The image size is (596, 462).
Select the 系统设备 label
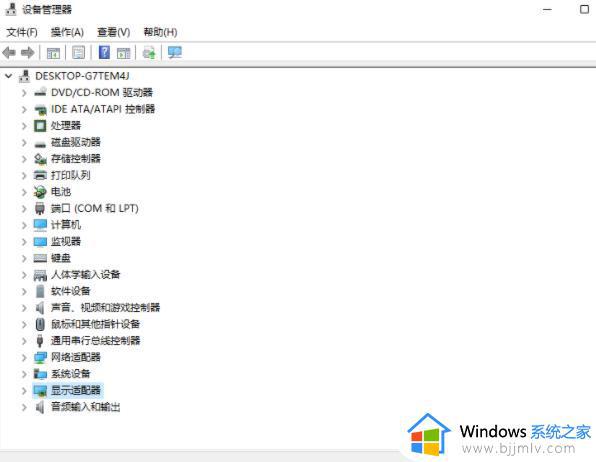(x=71, y=374)
